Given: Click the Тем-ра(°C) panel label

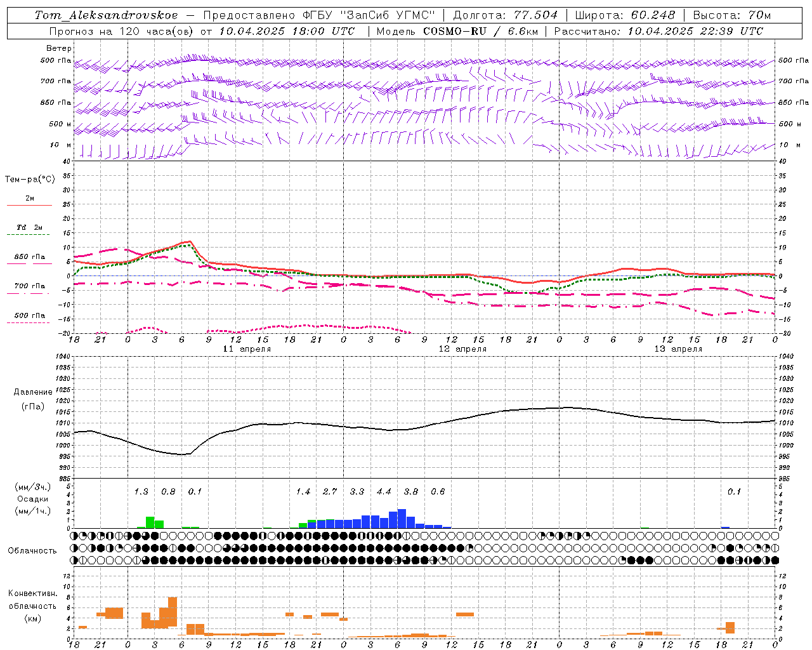Looking at the screenshot, I should 30,180.
